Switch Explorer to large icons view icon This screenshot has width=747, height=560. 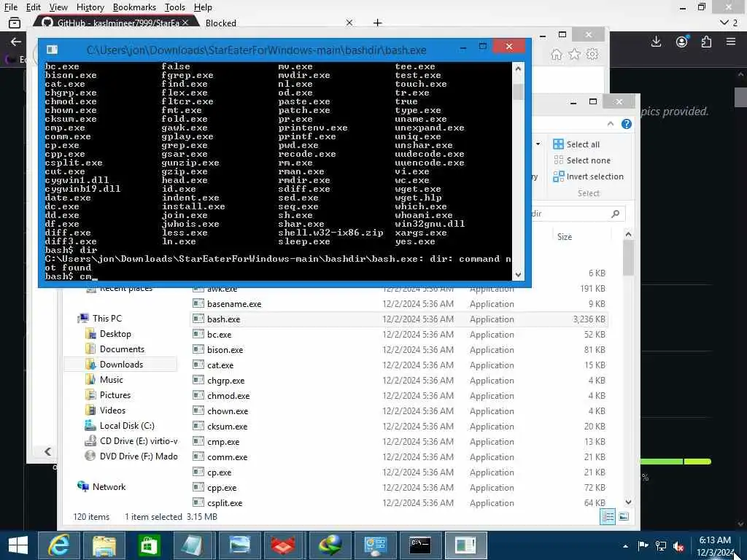tap(623, 517)
